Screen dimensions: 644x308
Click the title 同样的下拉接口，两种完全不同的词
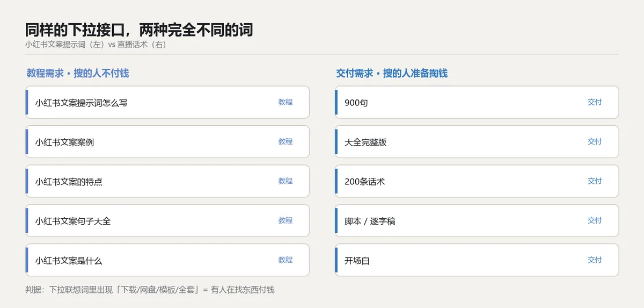click(x=139, y=30)
